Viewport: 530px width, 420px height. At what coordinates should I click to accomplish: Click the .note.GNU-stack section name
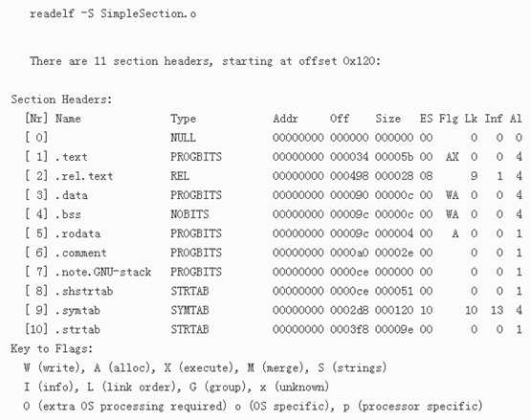tap(103, 272)
